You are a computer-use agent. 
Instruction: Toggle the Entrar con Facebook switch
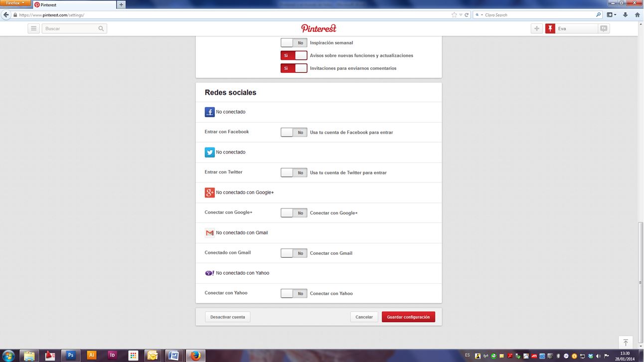(x=294, y=132)
